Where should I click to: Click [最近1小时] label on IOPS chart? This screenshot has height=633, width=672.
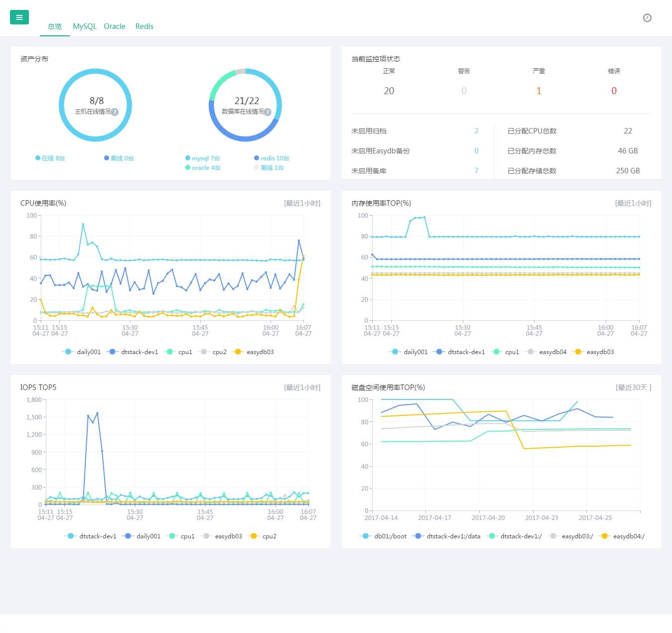302,387
